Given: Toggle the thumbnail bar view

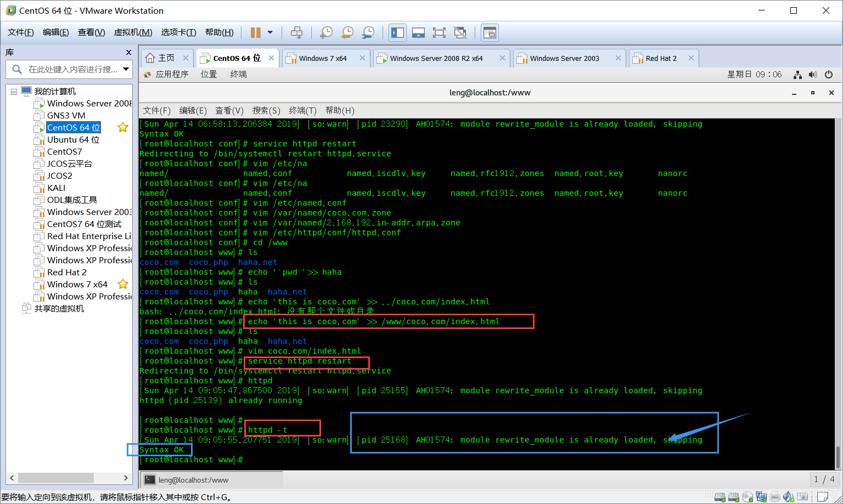Looking at the screenshot, I should click(x=418, y=32).
